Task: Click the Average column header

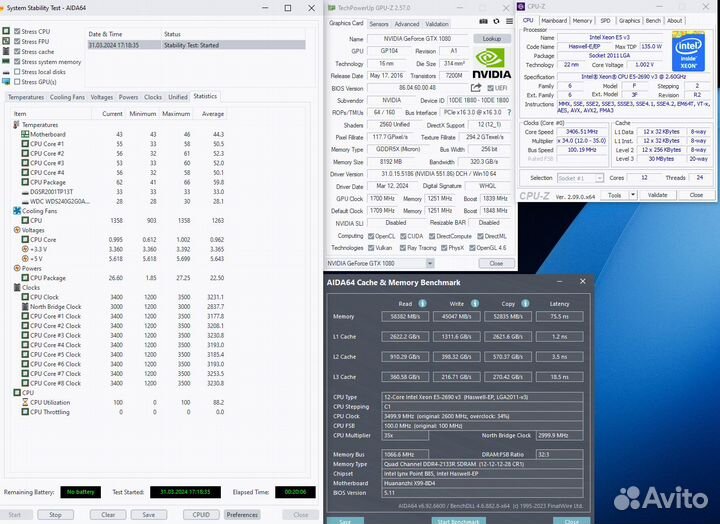Action: pos(213,113)
